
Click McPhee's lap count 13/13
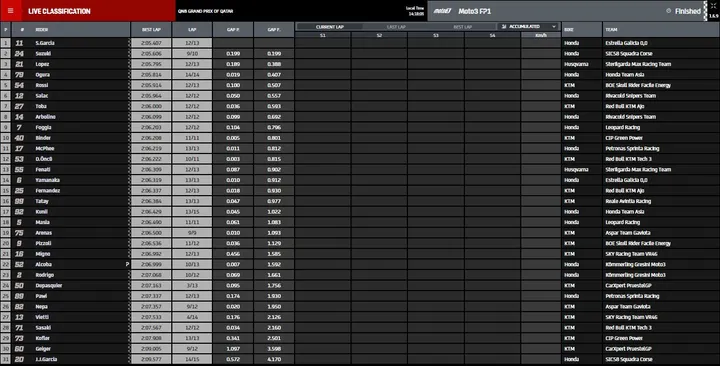192,148
